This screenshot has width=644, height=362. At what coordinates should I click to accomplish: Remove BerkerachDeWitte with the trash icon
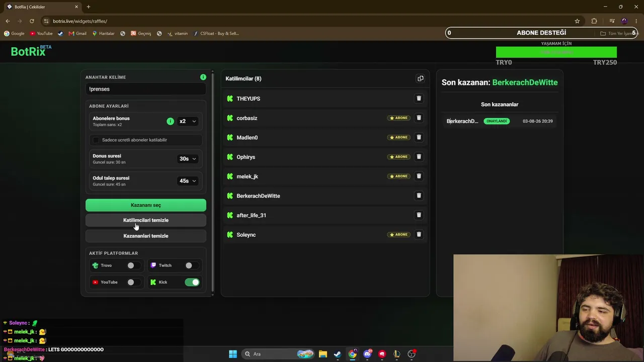click(419, 196)
